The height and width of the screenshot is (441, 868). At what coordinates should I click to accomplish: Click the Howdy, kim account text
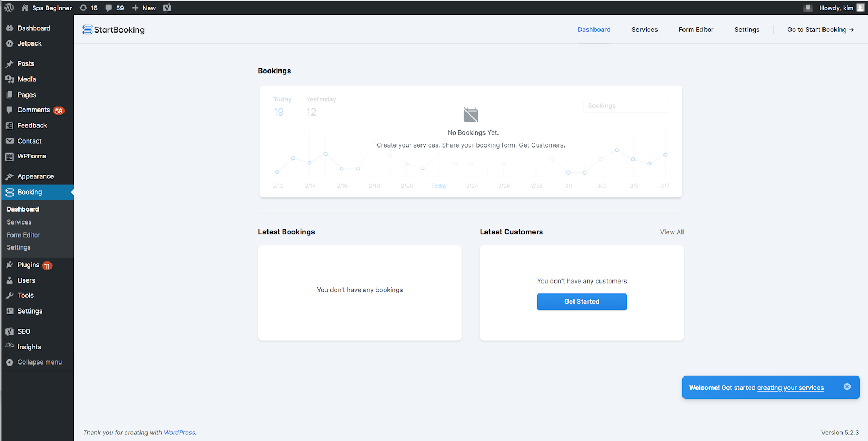pos(836,8)
